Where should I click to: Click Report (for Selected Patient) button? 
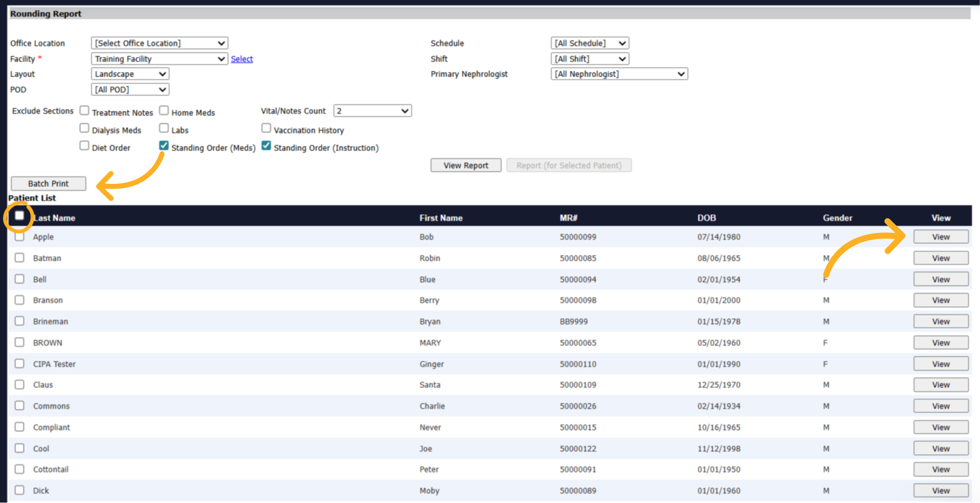[569, 165]
